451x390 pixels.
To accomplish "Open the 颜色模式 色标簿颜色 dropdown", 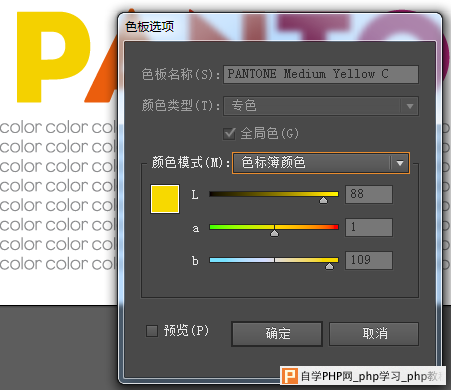I will point(321,163).
